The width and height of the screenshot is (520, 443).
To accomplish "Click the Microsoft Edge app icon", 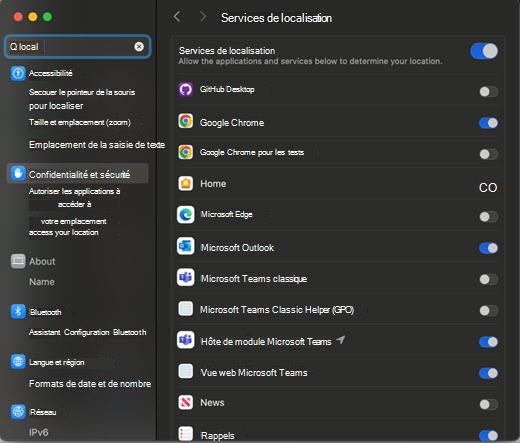I will 185,215.
